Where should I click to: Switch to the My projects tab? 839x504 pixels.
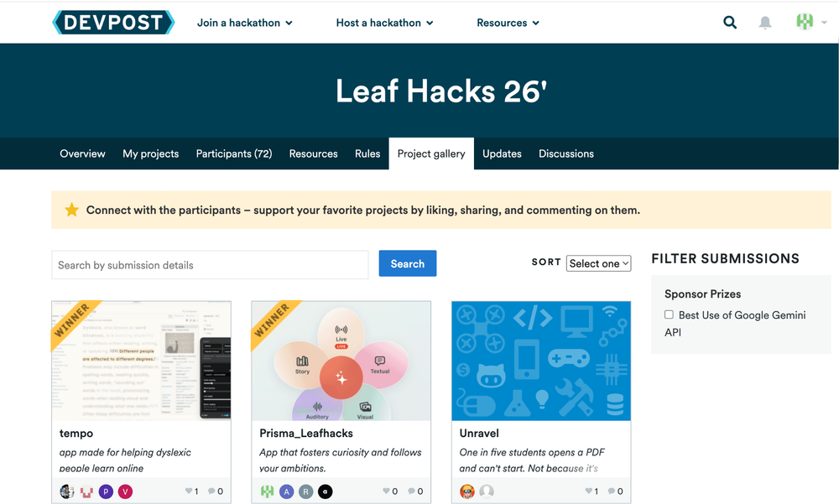[151, 153]
